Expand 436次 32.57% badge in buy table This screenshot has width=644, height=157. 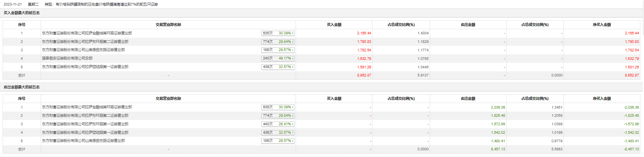pyautogui.click(x=278, y=67)
